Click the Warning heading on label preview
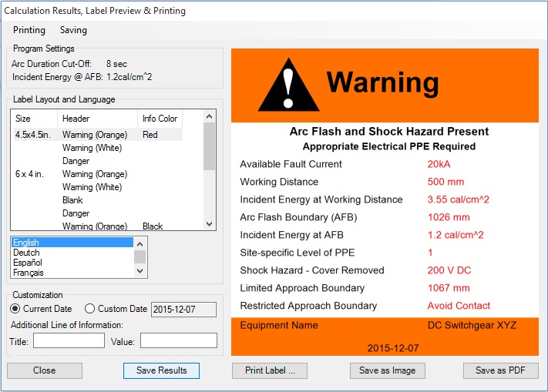 coord(382,82)
